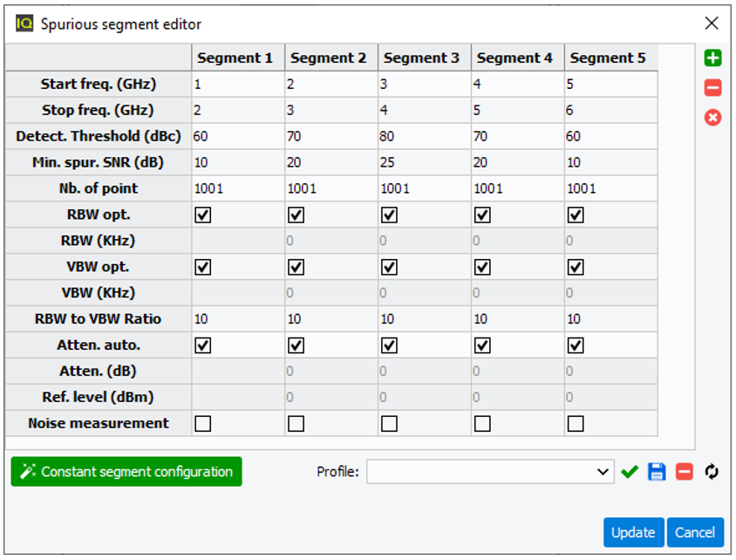Enable Noise measurement for Segment 5
736x560 pixels.
pos(576,423)
